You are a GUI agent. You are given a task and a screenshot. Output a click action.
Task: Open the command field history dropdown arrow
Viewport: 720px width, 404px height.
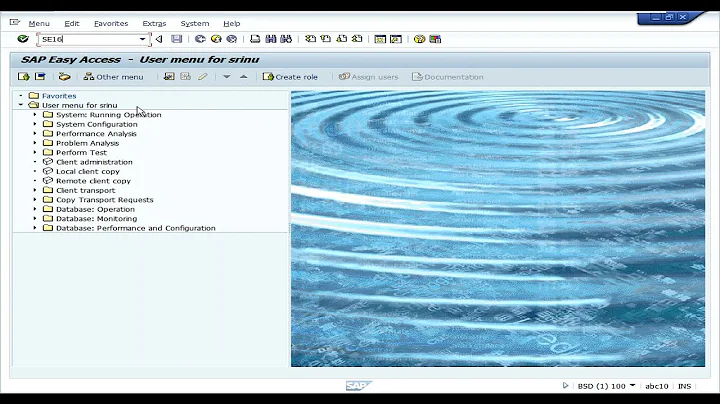pyautogui.click(x=143, y=39)
